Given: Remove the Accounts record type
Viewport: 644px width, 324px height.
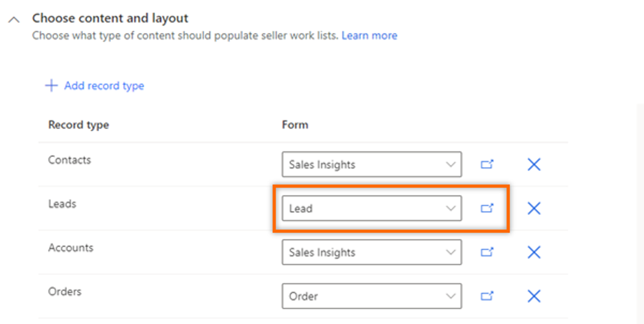Looking at the screenshot, I should (533, 253).
